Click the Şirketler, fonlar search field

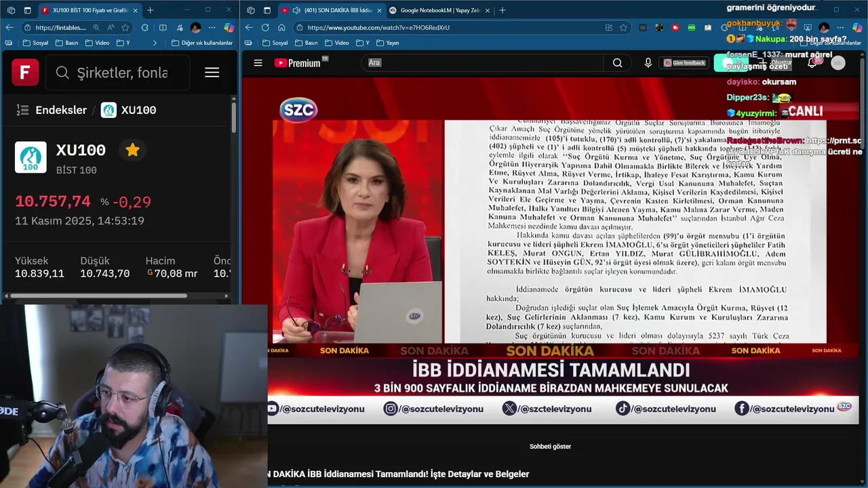tap(117, 73)
